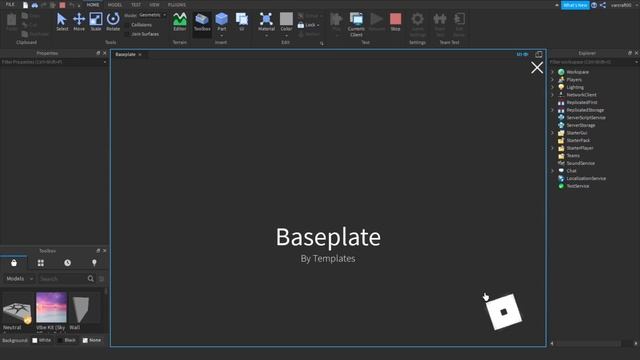Switch to the MODEL ribbon tab

(115, 4)
